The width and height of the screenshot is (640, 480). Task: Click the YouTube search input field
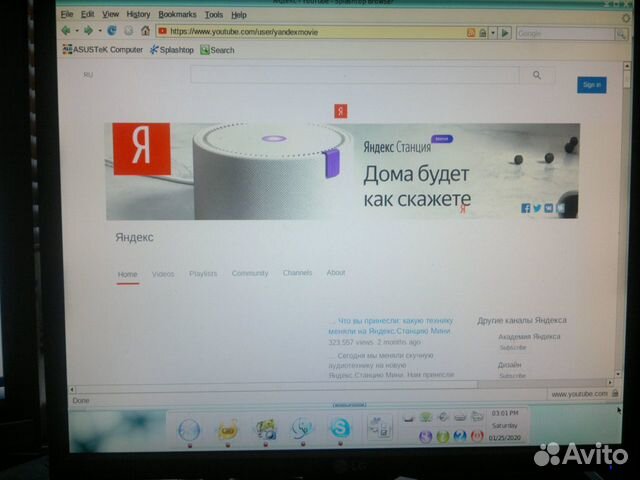[x=355, y=75]
